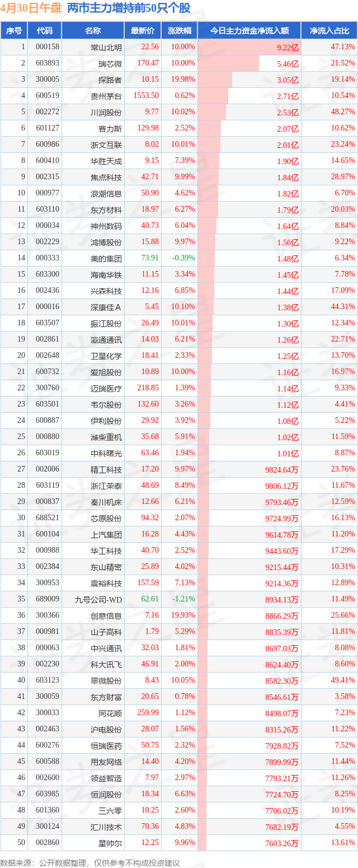Screen dimensions: 358x868
Task: Select stock name 东山精密
Action: 106,567
